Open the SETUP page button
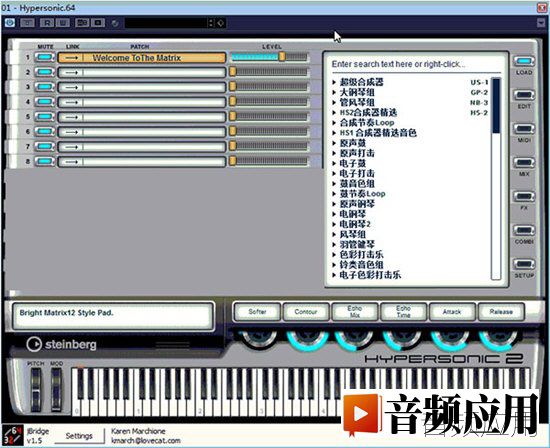 524,264
